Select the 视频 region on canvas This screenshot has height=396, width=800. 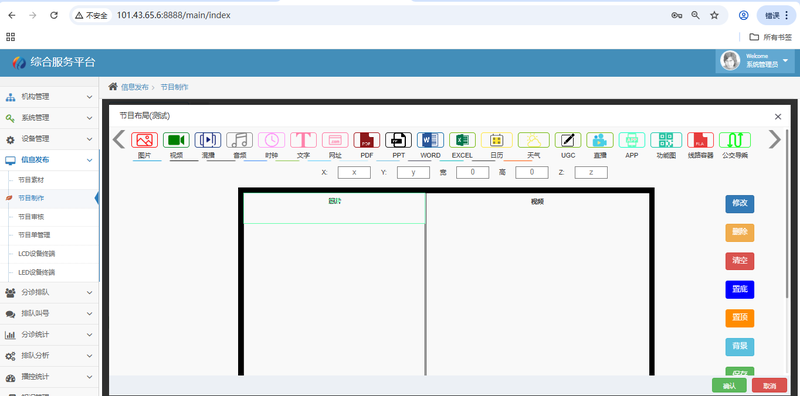click(x=538, y=284)
